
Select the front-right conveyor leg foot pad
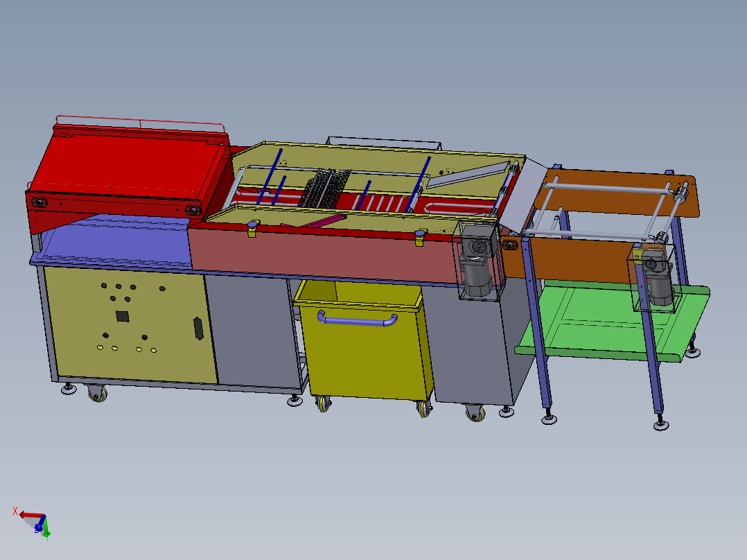[661, 423]
